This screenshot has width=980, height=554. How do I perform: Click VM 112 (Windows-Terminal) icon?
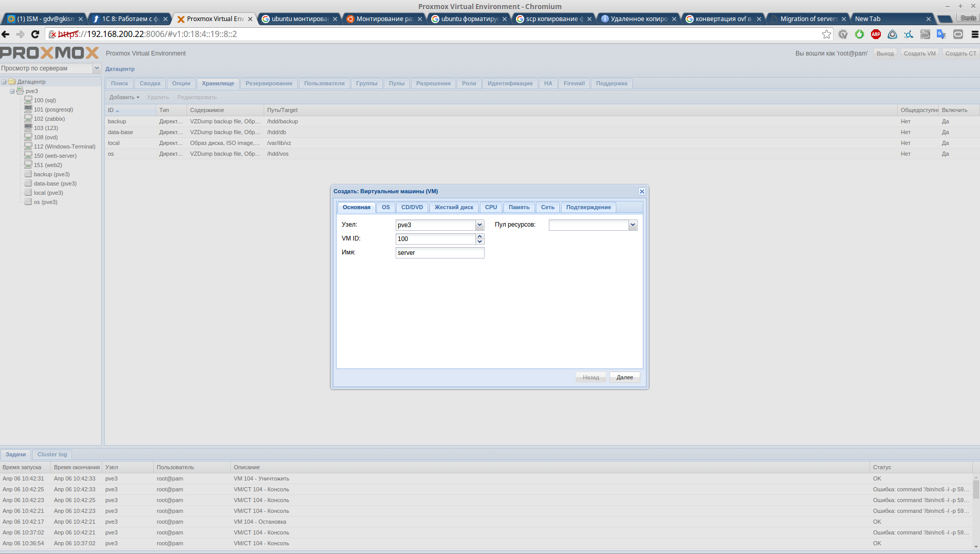tap(28, 146)
